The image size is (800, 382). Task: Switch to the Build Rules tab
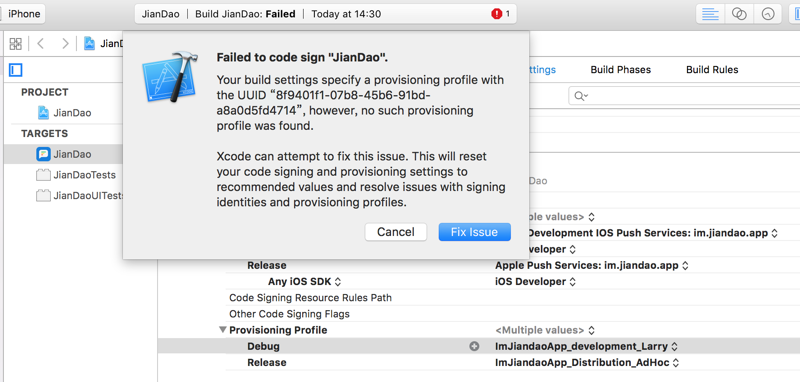coord(712,70)
